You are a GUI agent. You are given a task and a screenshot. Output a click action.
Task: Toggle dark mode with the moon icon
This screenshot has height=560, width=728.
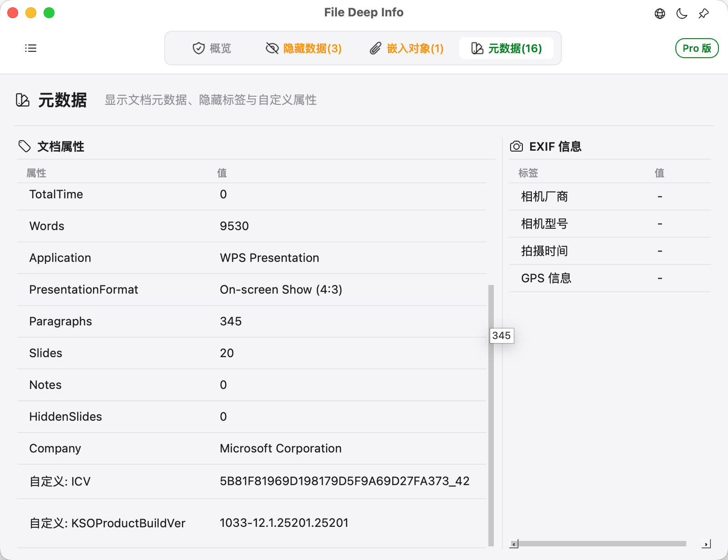click(681, 14)
